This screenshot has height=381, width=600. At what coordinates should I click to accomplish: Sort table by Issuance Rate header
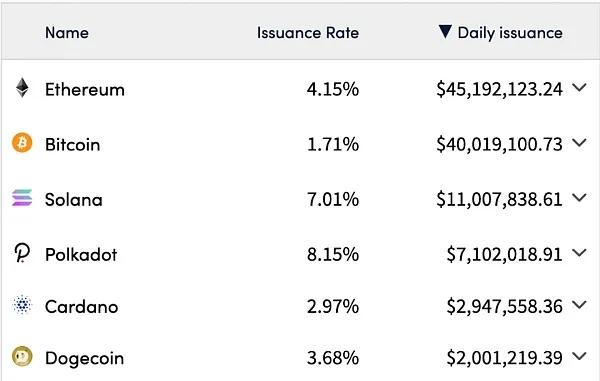click(308, 33)
